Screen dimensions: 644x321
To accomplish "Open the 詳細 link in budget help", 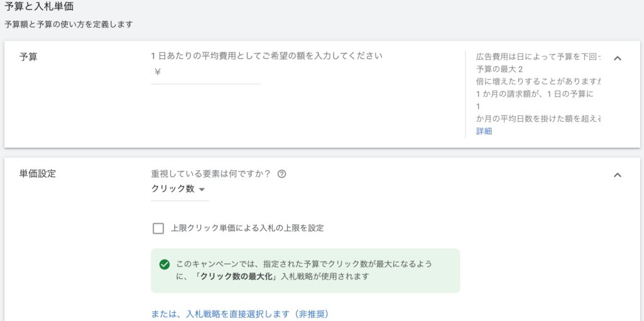I will point(484,131).
